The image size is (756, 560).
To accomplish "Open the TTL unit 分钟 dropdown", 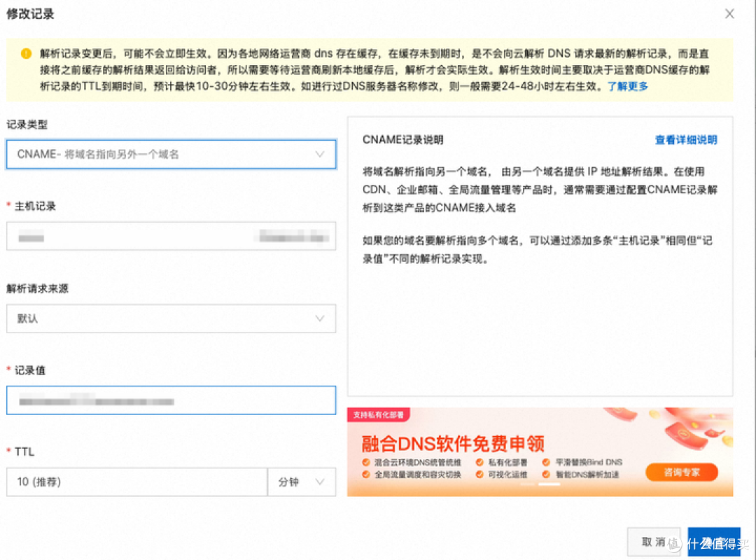I will coord(302,482).
